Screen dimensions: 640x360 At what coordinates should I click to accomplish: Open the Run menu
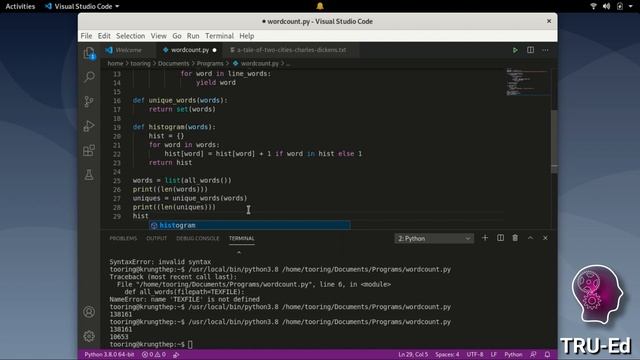coord(193,36)
